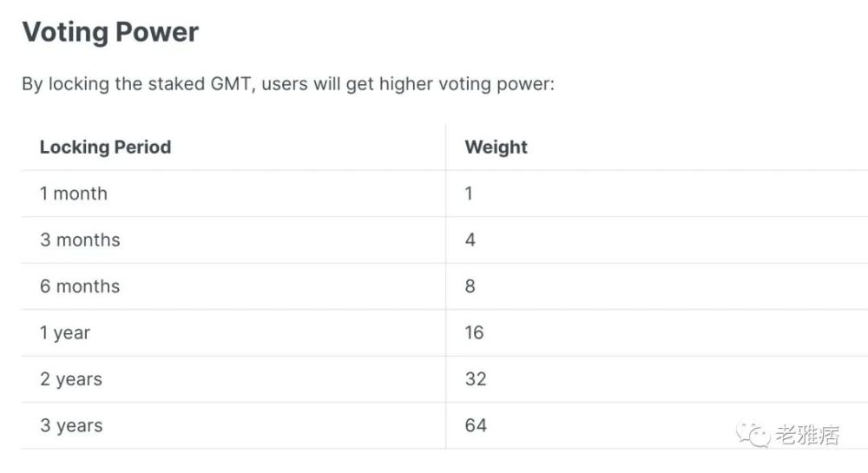The height and width of the screenshot is (473, 868).
Task: Click weight value 1 for 1 month
Action: tap(469, 194)
